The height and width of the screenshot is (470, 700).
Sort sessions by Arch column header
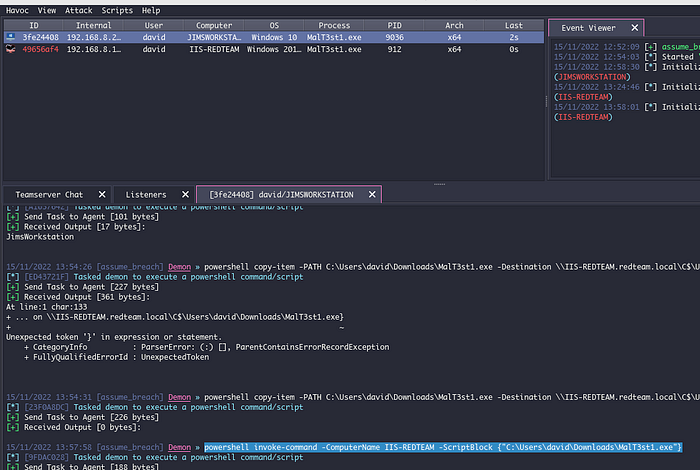click(x=454, y=25)
